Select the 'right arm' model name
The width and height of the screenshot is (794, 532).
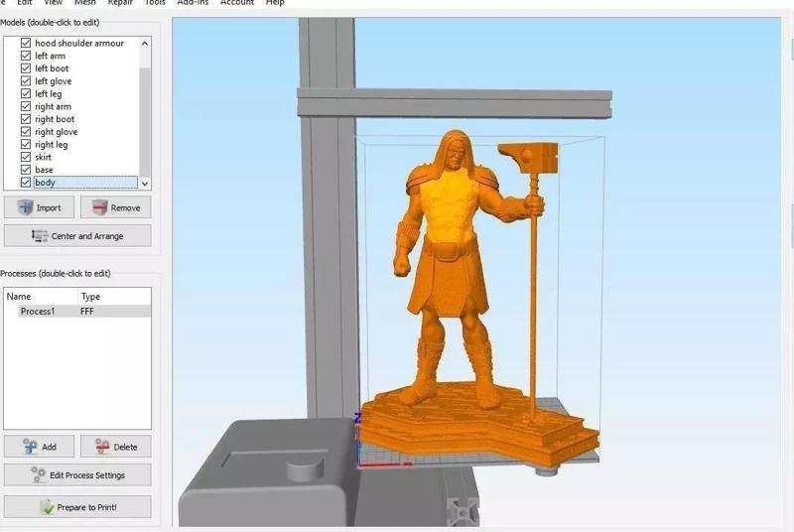[54, 106]
